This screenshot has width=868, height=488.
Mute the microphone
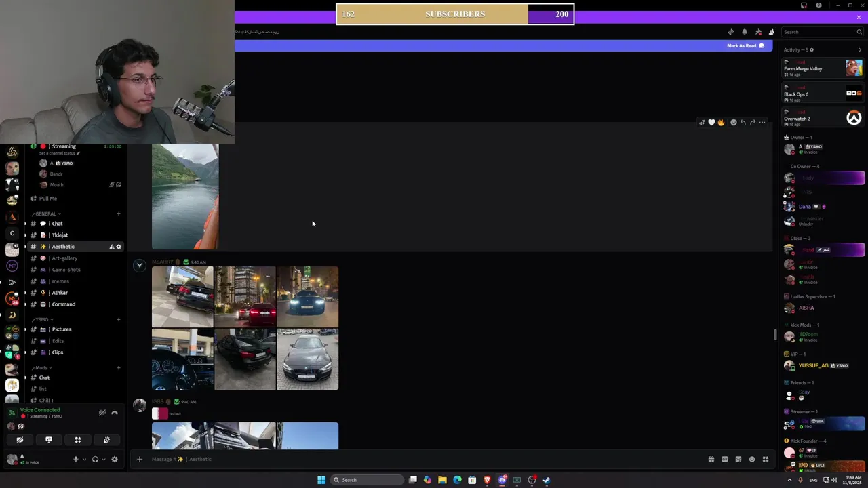[76, 459]
